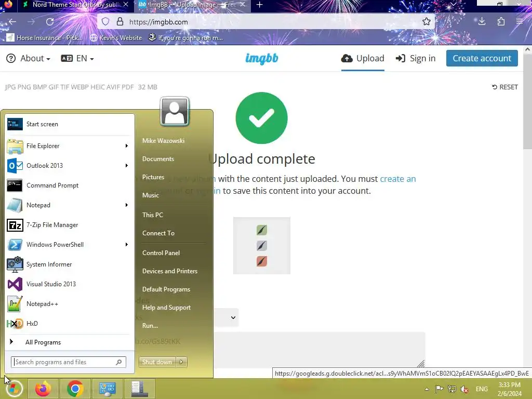Click the network tray icon
Image resolution: width=532 pixels, height=399 pixels.
(x=451, y=389)
